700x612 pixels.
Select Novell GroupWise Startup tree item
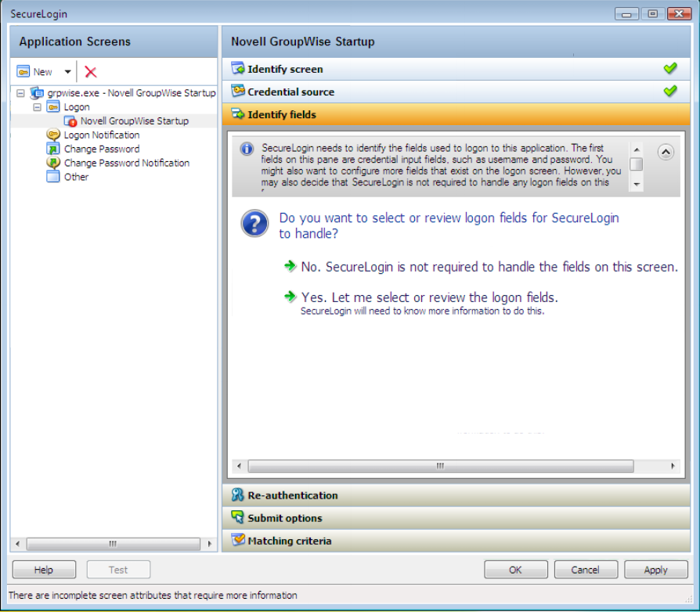click(x=135, y=121)
